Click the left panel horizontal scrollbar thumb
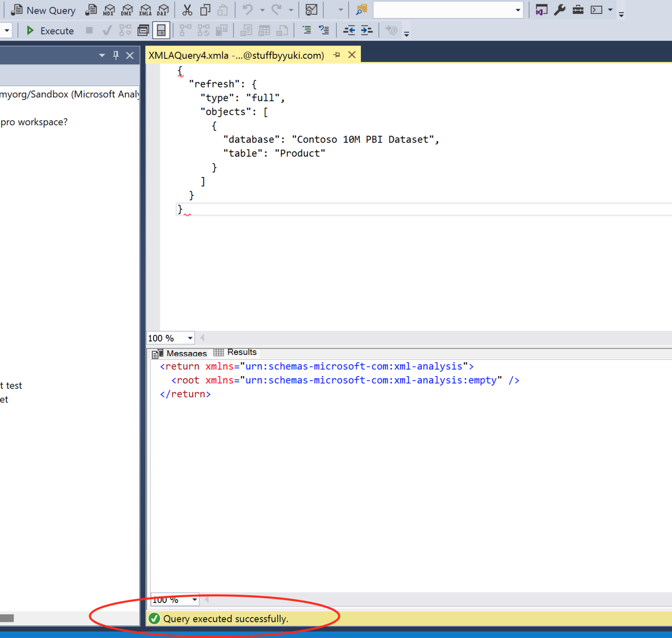Image resolution: width=672 pixels, height=638 pixels. (x=7, y=618)
